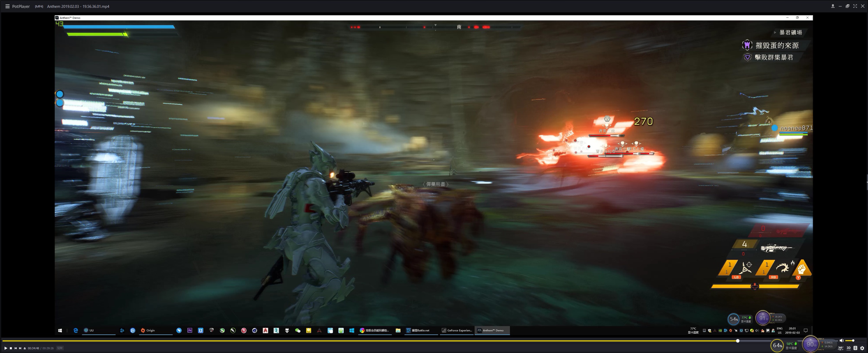Image resolution: width=868 pixels, height=353 pixels.
Task: Switch to the UU taskbar app
Action: coord(99,330)
